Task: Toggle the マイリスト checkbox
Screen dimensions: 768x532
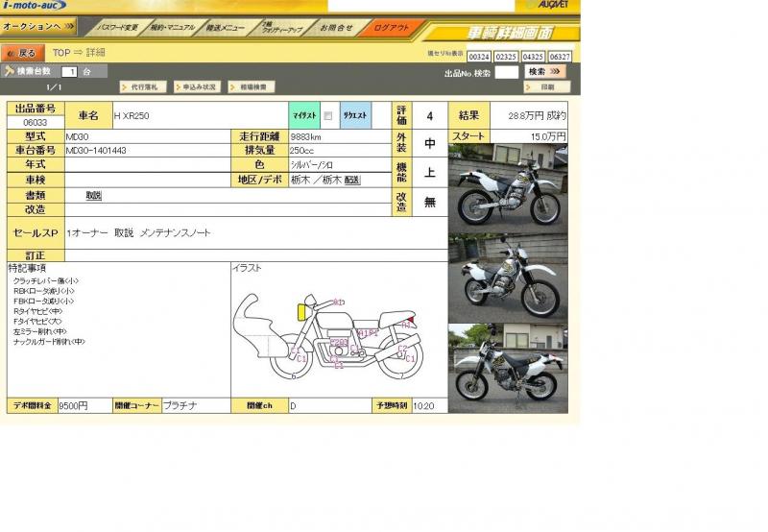Action: point(328,116)
